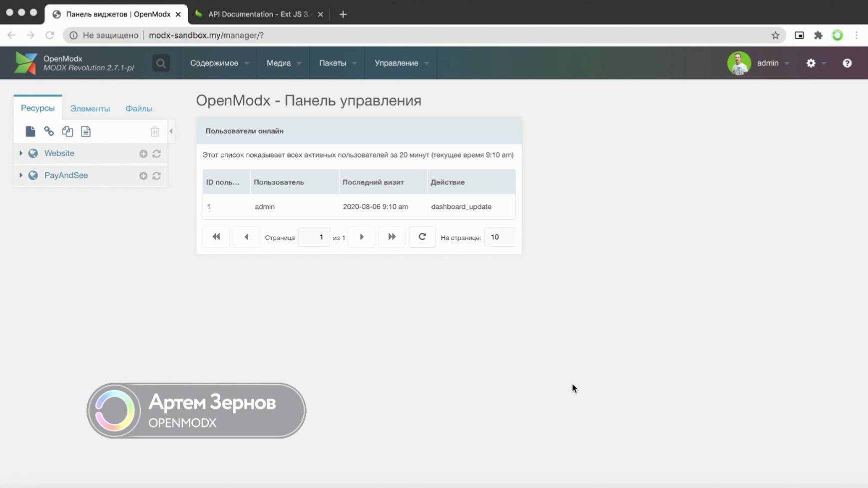Open the admin user dropdown
The height and width of the screenshot is (488, 868).
[x=773, y=63]
